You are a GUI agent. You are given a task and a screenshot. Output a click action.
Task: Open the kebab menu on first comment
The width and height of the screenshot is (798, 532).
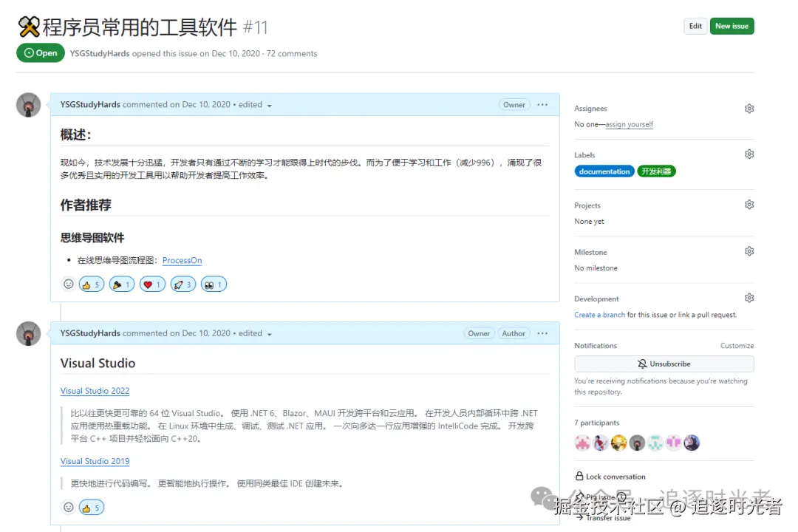pyautogui.click(x=542, y=104)
